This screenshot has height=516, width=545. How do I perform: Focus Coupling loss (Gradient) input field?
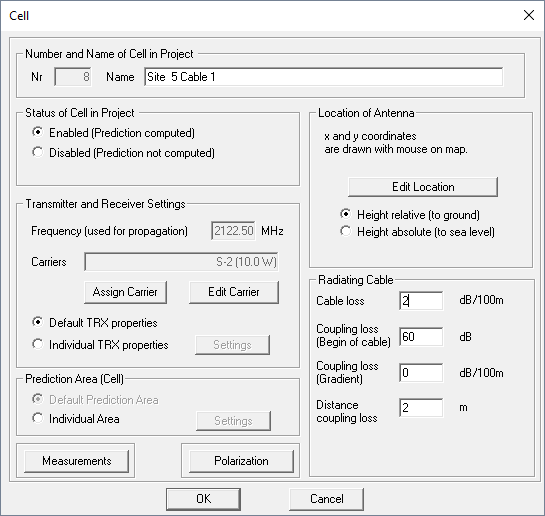pos(421,373)
